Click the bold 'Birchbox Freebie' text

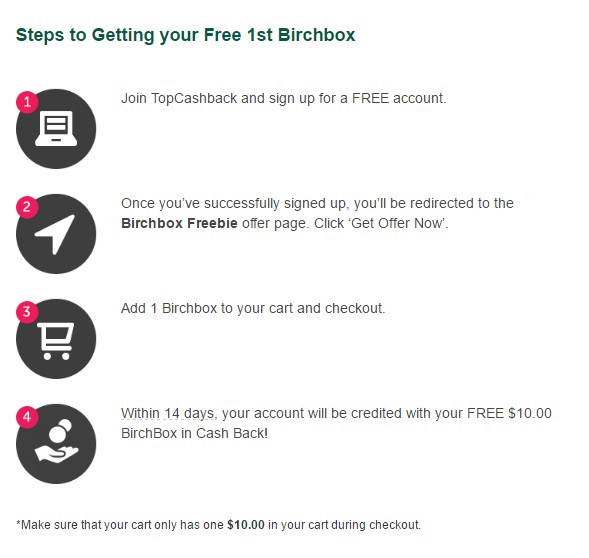pyautogui.click(x=179, y=223)
